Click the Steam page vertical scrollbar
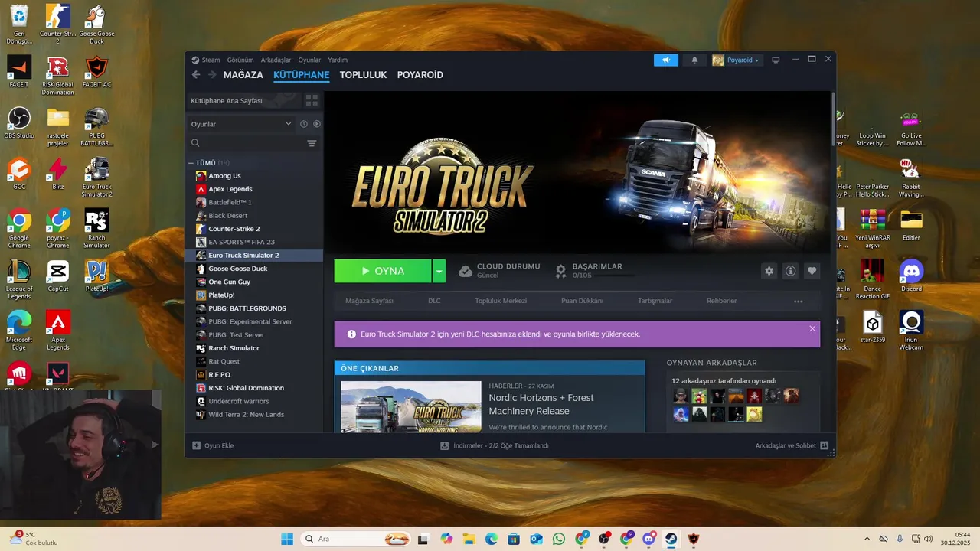Viewport: 980px width, 551px height. (833, 119)
